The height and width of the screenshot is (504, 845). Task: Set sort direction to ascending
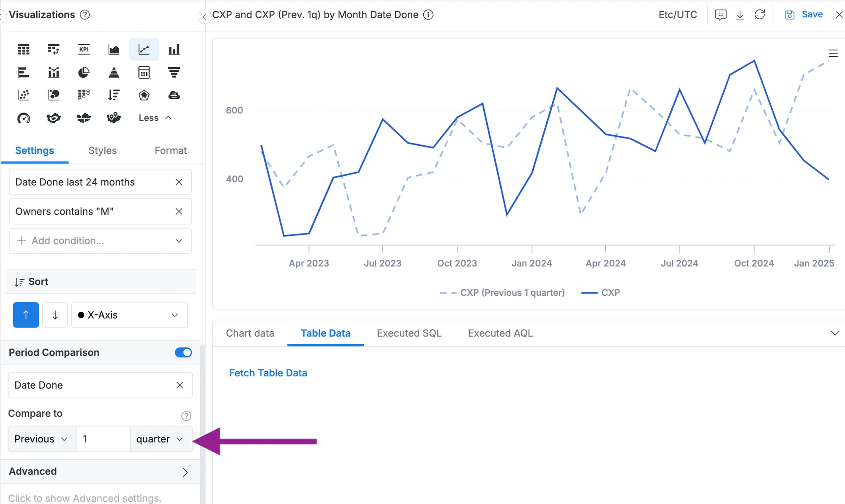coord(26,315)
